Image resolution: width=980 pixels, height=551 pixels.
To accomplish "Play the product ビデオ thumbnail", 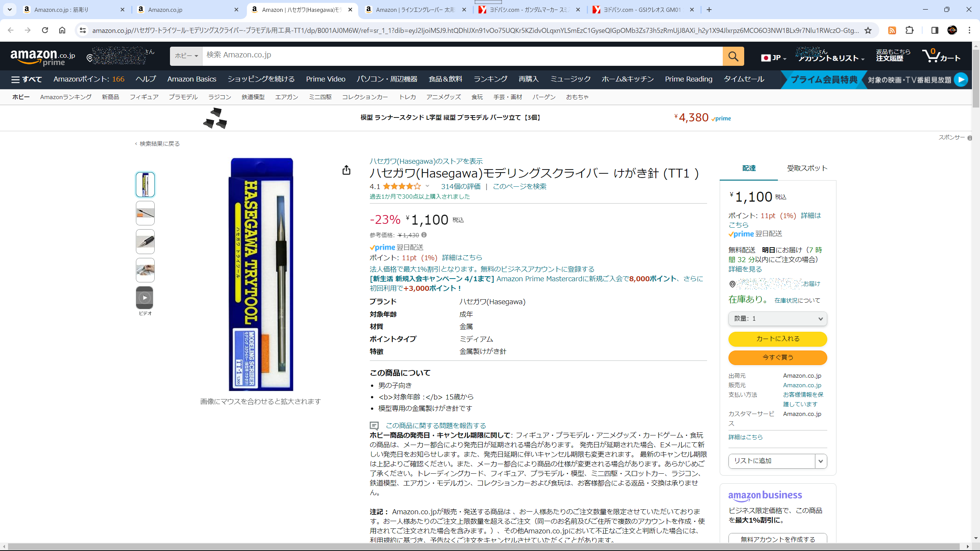I will [x=145, y=298].
